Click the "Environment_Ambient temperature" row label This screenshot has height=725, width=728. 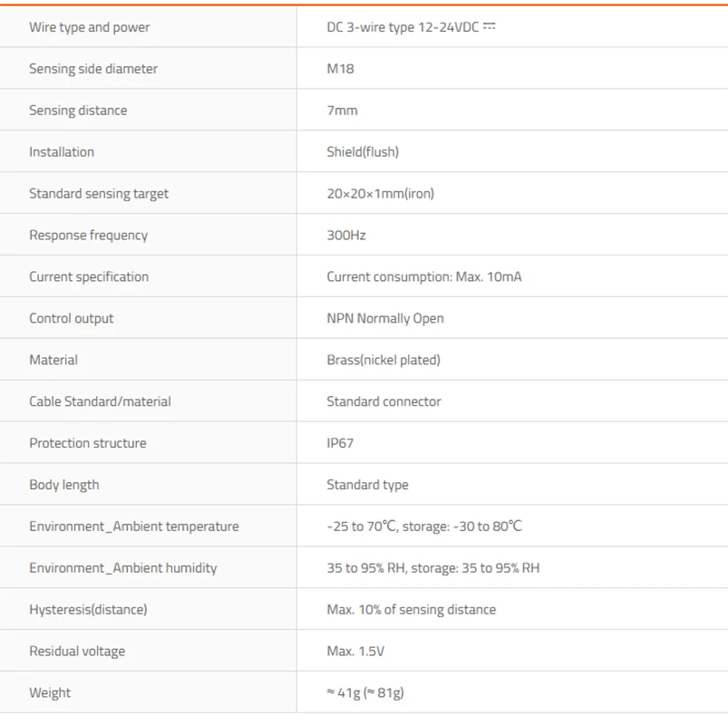click(x=134, y=527)
